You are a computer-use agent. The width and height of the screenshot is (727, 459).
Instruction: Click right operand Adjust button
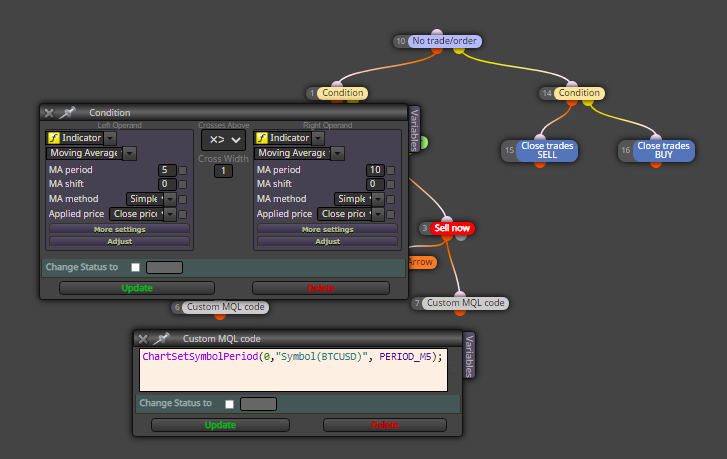pyautogui.click(x=328, y=242)
